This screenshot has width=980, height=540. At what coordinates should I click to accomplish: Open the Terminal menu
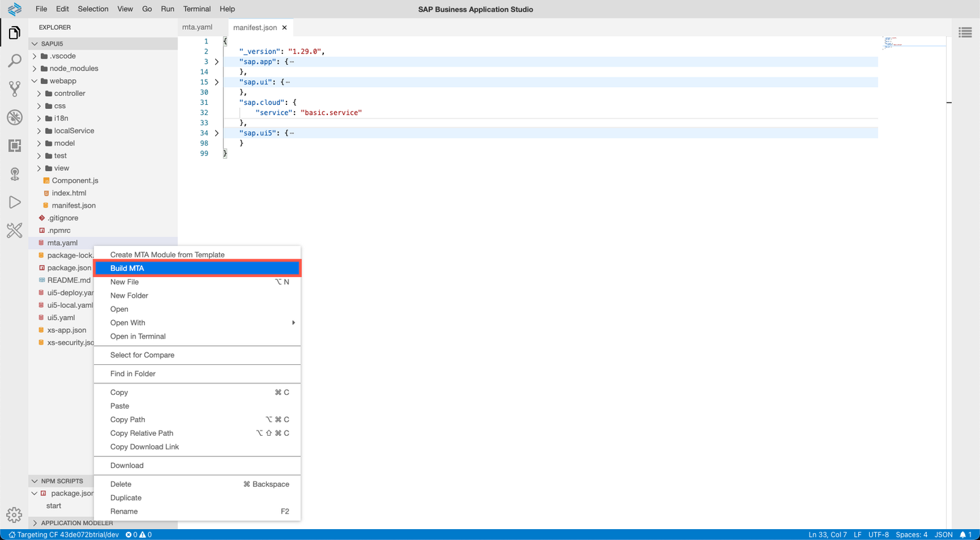click(x=197, y=9)
